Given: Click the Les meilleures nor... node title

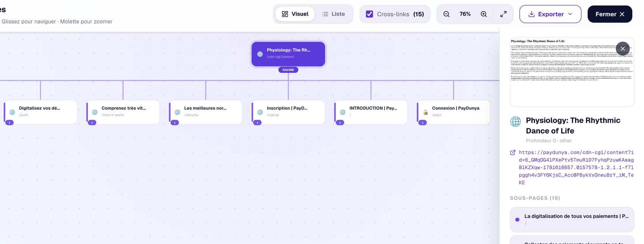Looking at the screenshot, I should (205, 108).
